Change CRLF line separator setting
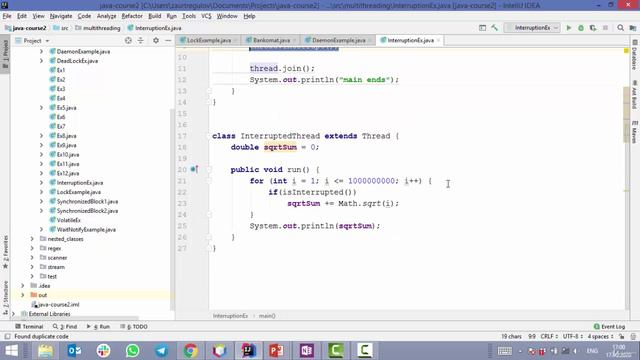Viewport: 640px width, 360px height. (x=549, y=336)
